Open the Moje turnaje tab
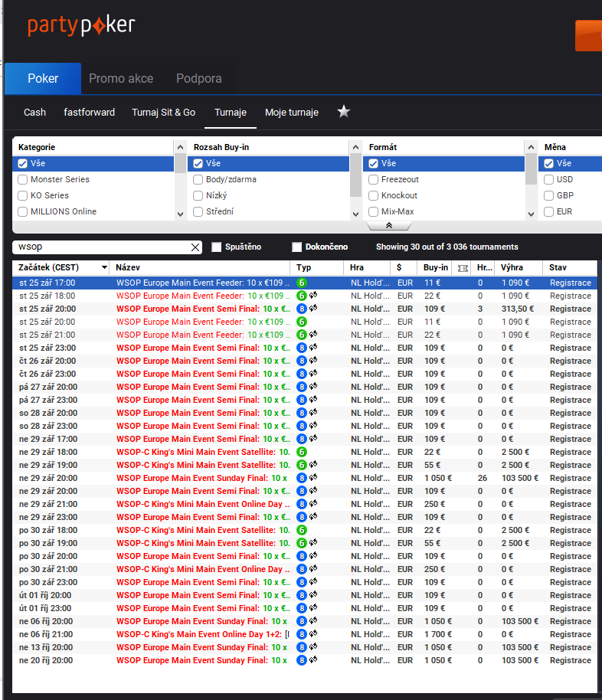 [x=292, y=112]
